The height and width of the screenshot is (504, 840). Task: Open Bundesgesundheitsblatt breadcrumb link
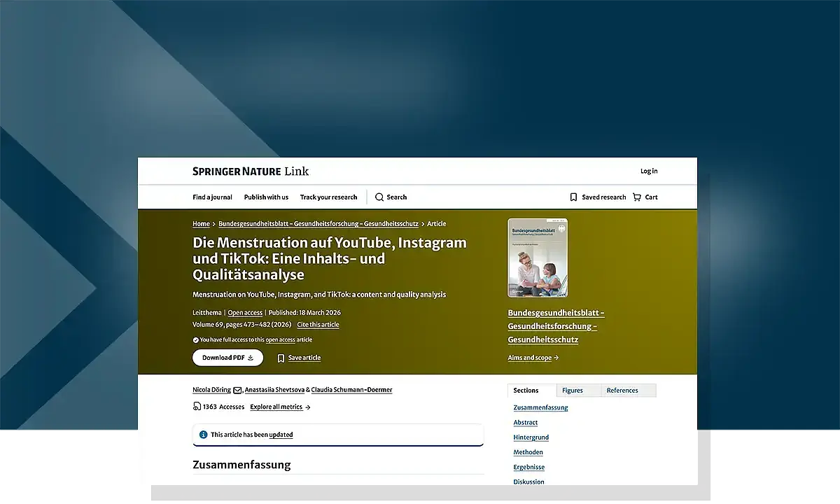pos(318,224)
